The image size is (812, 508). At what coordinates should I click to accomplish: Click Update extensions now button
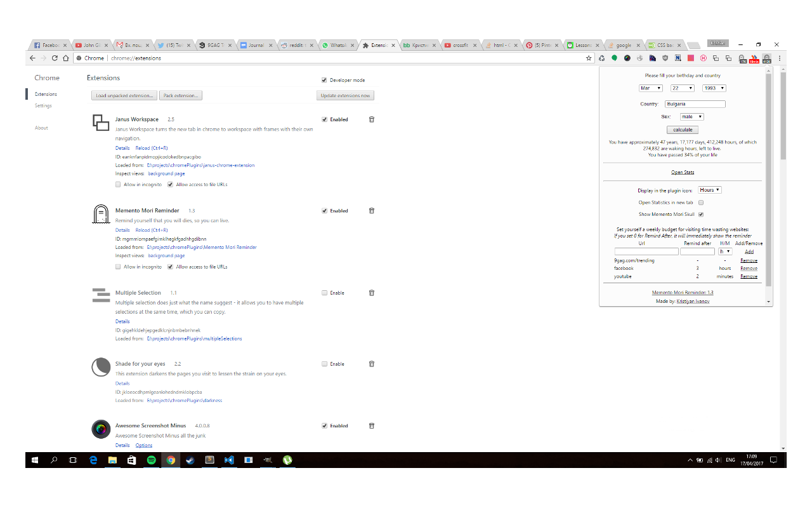pyautogui.click(x=346, y=96)
